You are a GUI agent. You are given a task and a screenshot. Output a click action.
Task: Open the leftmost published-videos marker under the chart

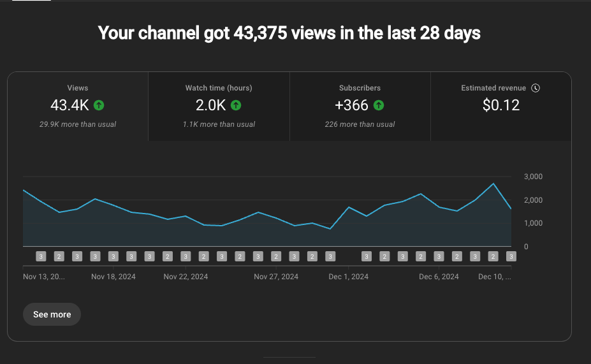click(41, 256)
